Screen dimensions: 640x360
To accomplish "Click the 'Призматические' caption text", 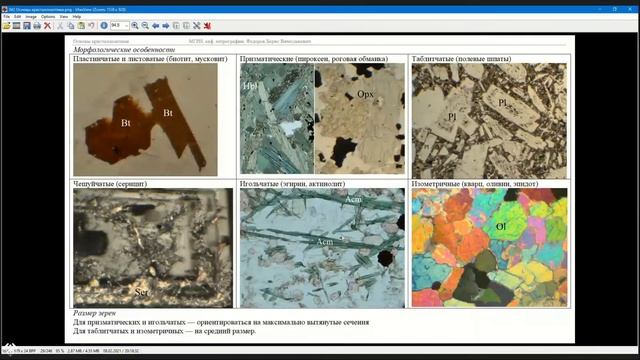I will coord(314,59).
